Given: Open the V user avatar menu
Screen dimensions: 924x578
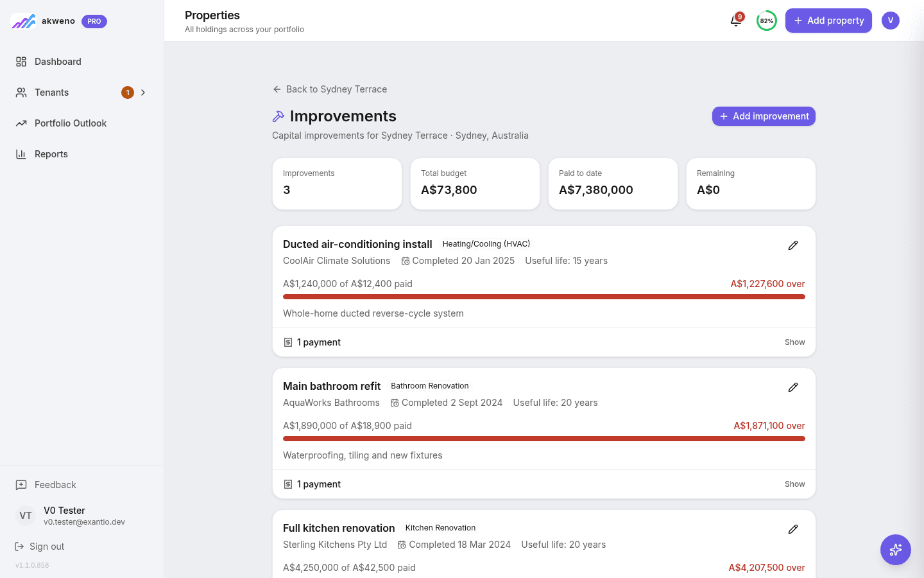Looking at the screenshot, I should [x=891, y=21].
